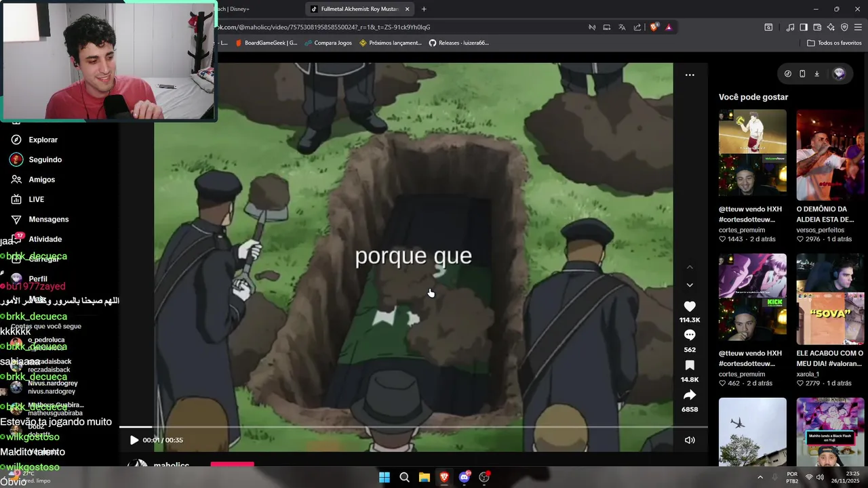The image size is (868, 488).
Task: Open the TikTok coins icon in top pill
Action: click(x=788, y=74)
